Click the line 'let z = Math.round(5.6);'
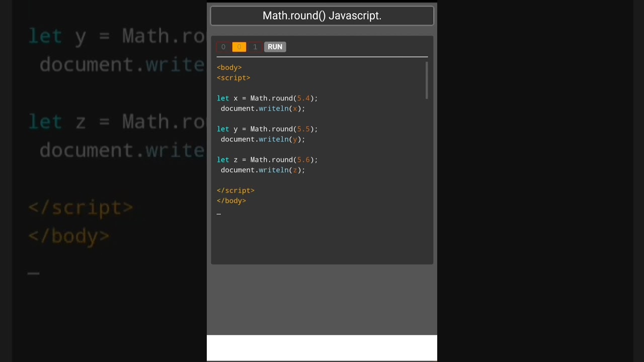The height and width of the screenshot is (362, 644). 267,160
